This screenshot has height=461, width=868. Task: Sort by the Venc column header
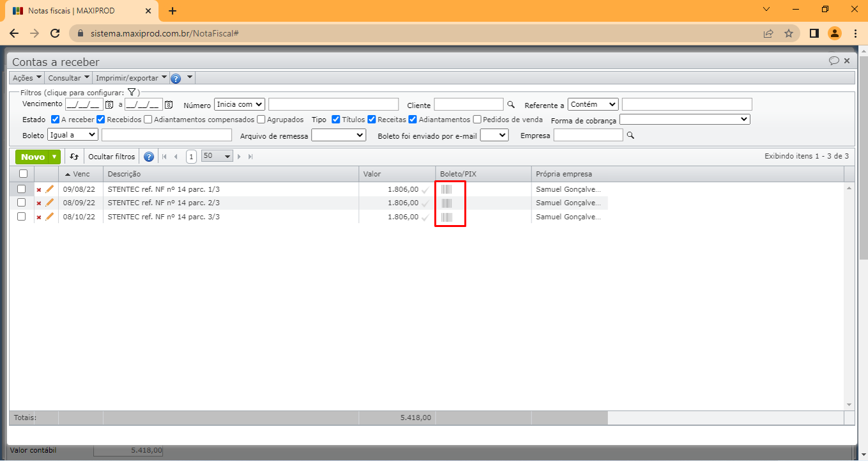click(81, 174)
